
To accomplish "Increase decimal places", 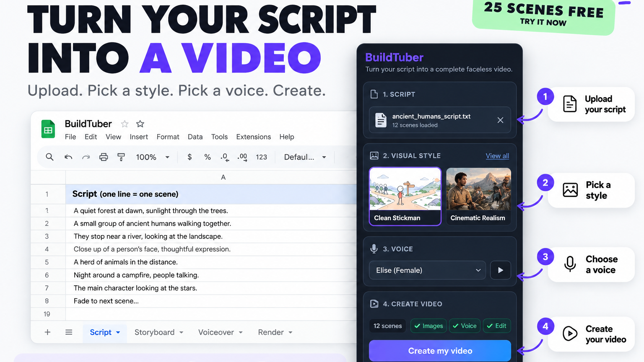I will tap(242, 157).
